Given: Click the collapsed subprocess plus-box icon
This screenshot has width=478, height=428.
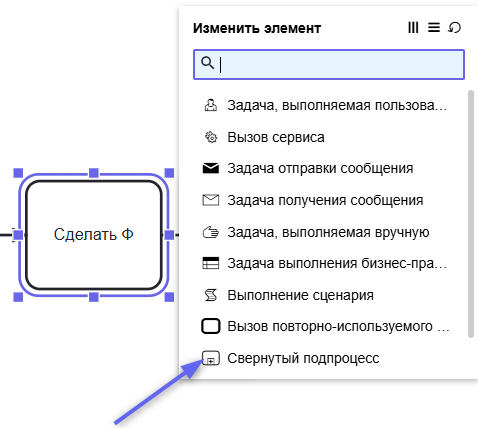Looking at the screenshot, I should (211, 358).
